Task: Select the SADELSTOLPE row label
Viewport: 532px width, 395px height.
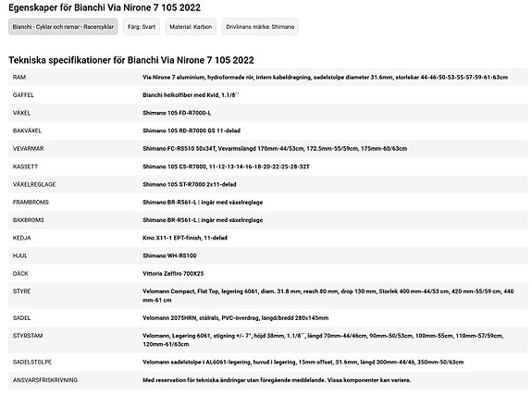Action: tap(32, 362)
